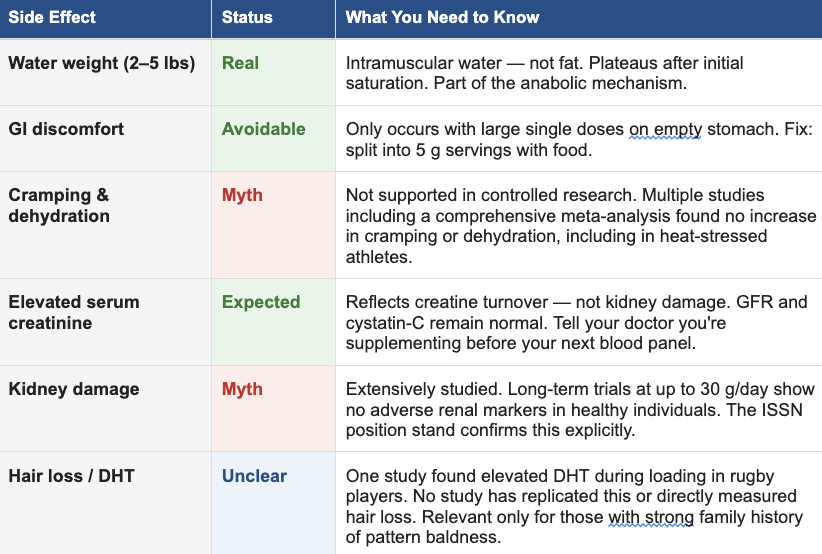The image size is (822, 554).
Task: Click the 'Myth' status beside Kidney damage
Action: tap(242, 389)
